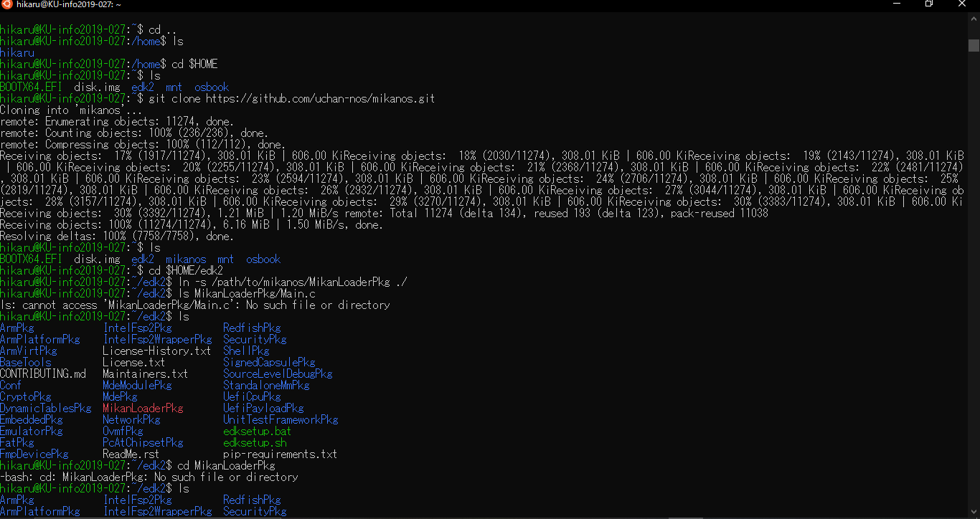Select the BOOTX64.EFI filename
Screen dimensions: 980x519
(x=30, y=87)
